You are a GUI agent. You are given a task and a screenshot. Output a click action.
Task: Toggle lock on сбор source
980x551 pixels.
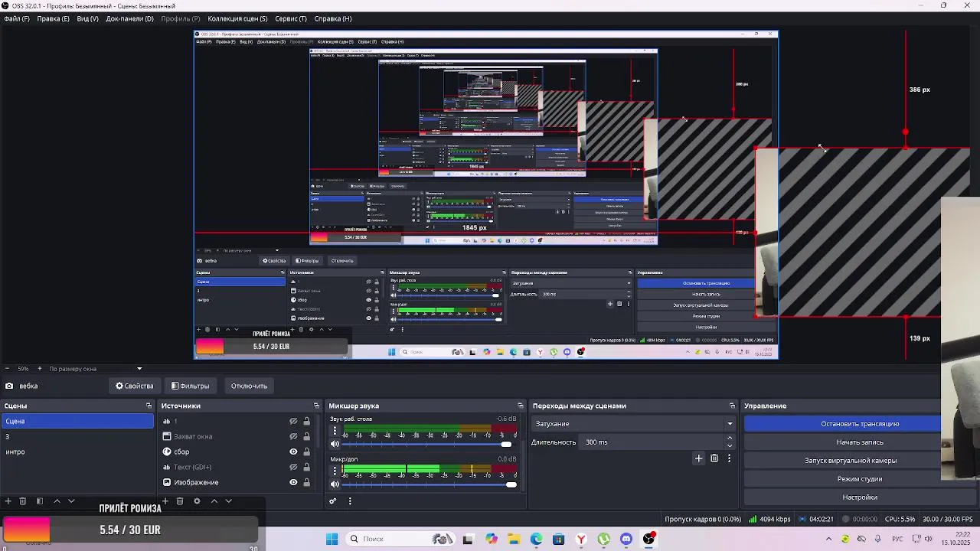pos(307,452)
